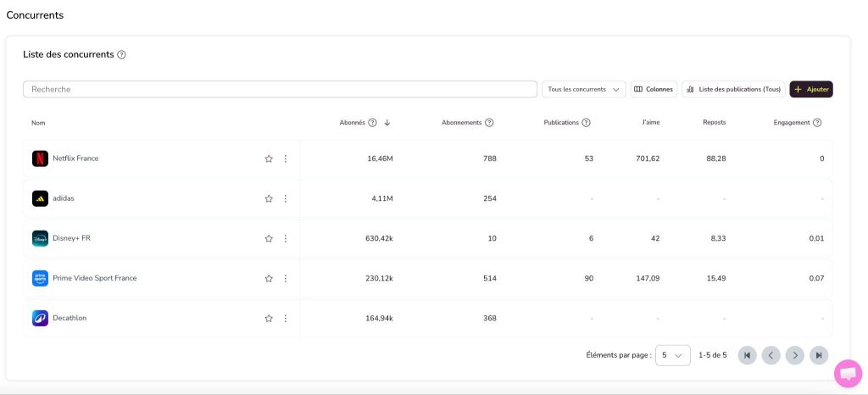Click the adidas logo thumbnail
Image resolution: width=868 pixels, height=395 pixels.
pos(40,198)
